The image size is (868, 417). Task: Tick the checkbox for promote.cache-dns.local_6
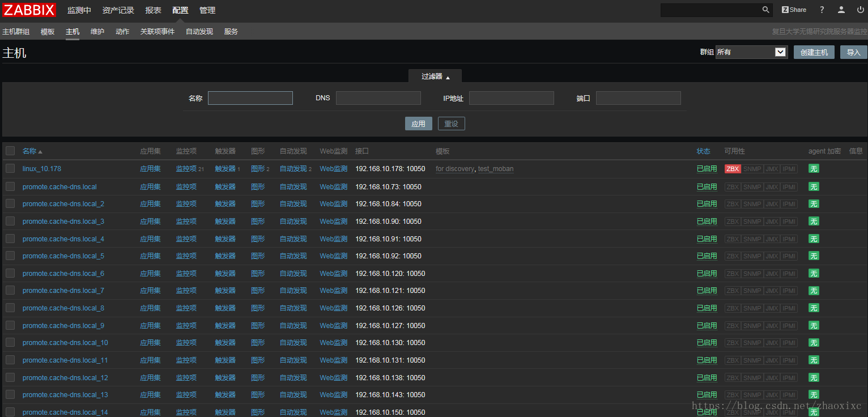pyautogui.click(x=10, y=273)
